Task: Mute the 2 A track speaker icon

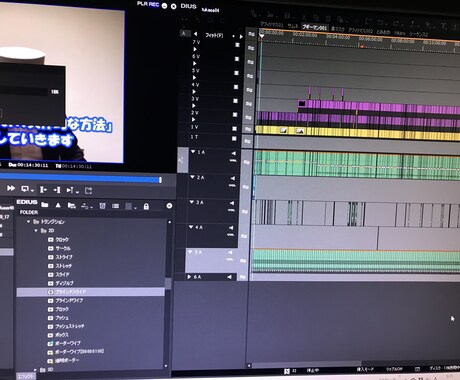Action: 232,178
